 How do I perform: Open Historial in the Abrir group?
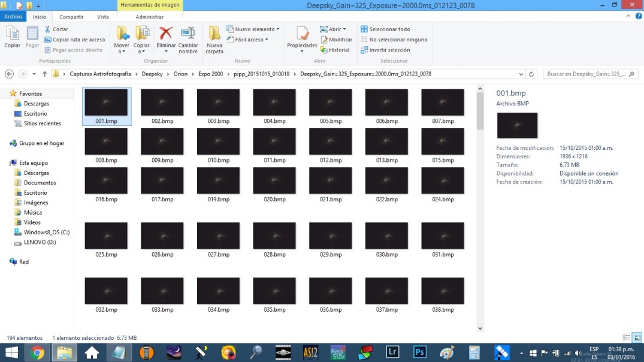click(x=335, y=50)
